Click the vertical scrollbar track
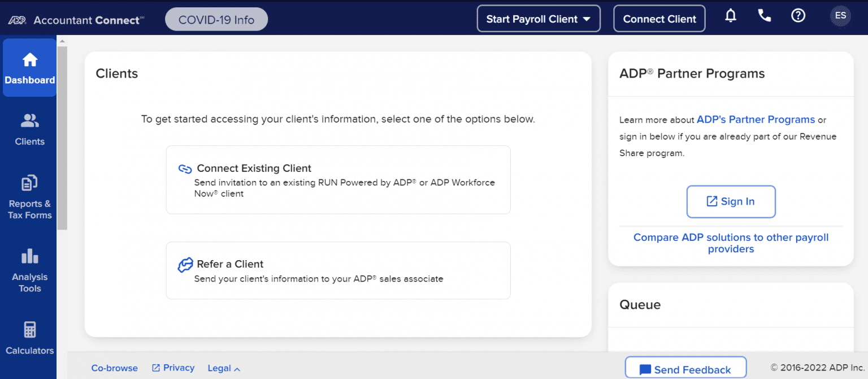The image size is (868, 379). click(x=62, y=136)
